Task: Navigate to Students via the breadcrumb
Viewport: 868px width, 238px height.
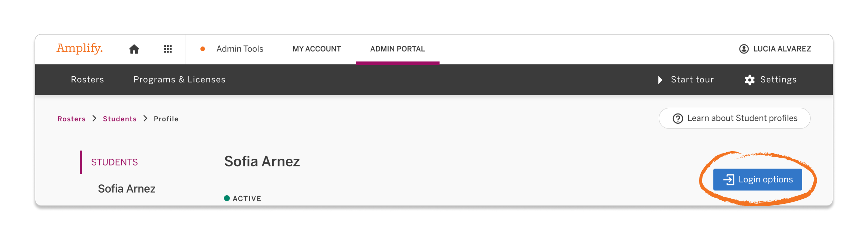Action: pos(119,119)
